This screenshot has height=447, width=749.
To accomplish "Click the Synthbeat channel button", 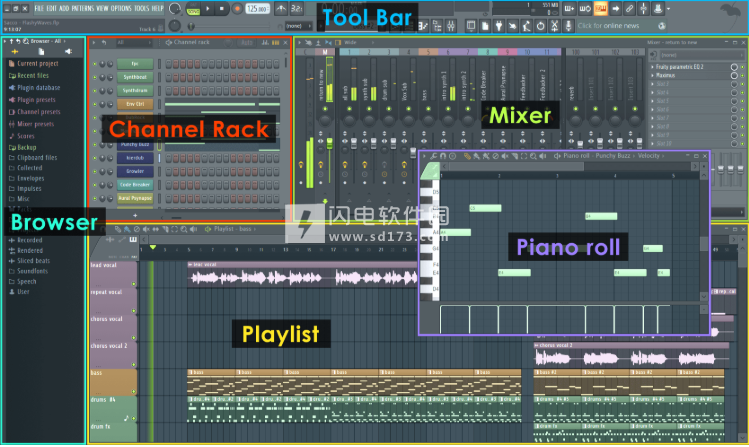I will [135, 77].
